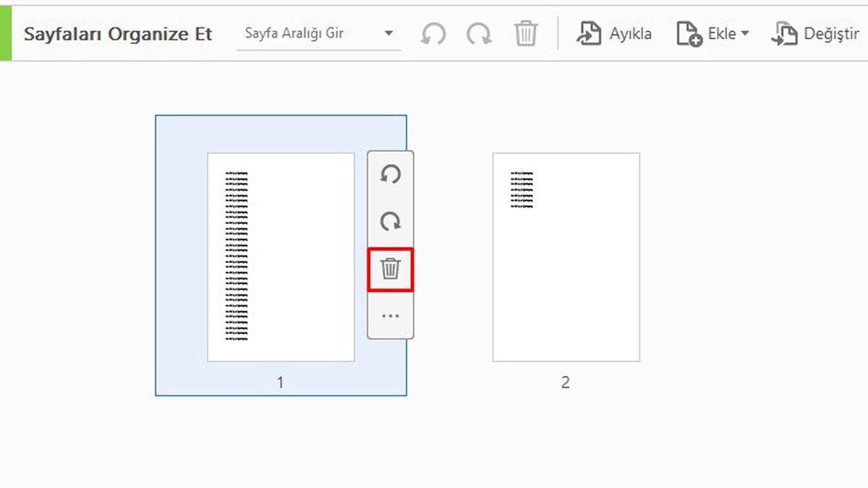The width and height of the screenshot is (868, 488).
Task: Open more options for page 1
Action: tap(391, 314)
